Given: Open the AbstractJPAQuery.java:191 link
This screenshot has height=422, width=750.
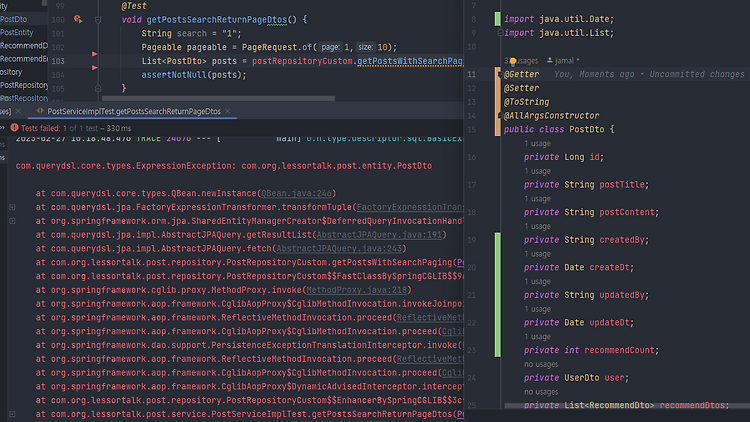Looking at the screenshot, I should pyautogui.click(x=379, y=235).
